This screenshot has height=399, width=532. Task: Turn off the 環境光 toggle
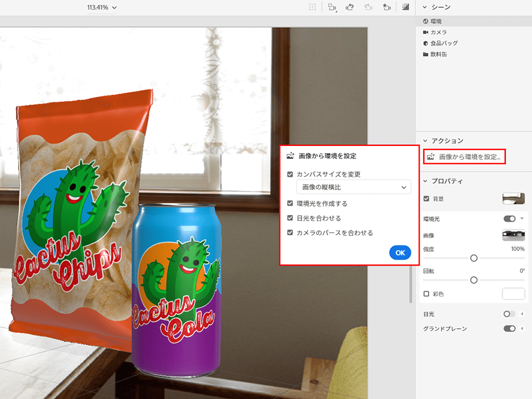pos(510,219)
